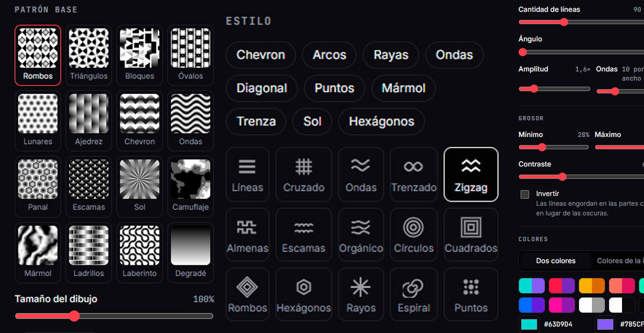Select the Ajedrez base pattern

pyautogui.click(x=89, y=121)
